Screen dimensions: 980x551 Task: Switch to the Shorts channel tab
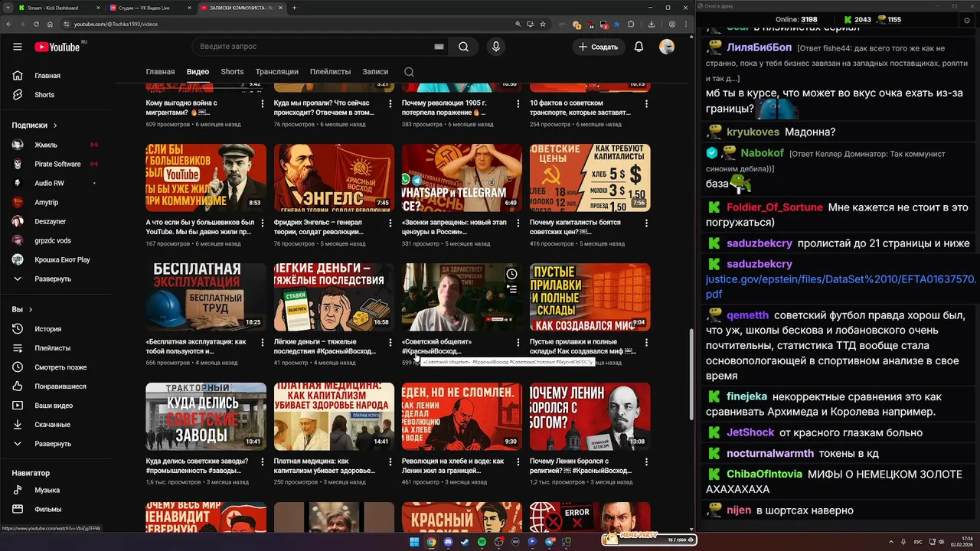232,72
